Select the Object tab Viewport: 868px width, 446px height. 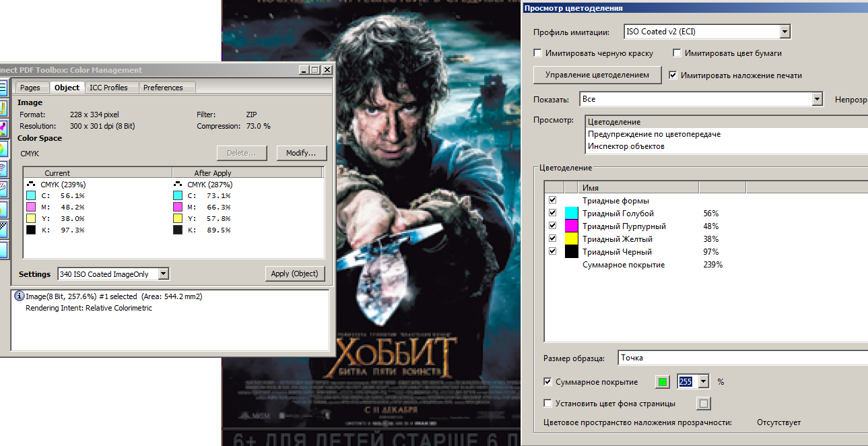click(x=67, y=88)
